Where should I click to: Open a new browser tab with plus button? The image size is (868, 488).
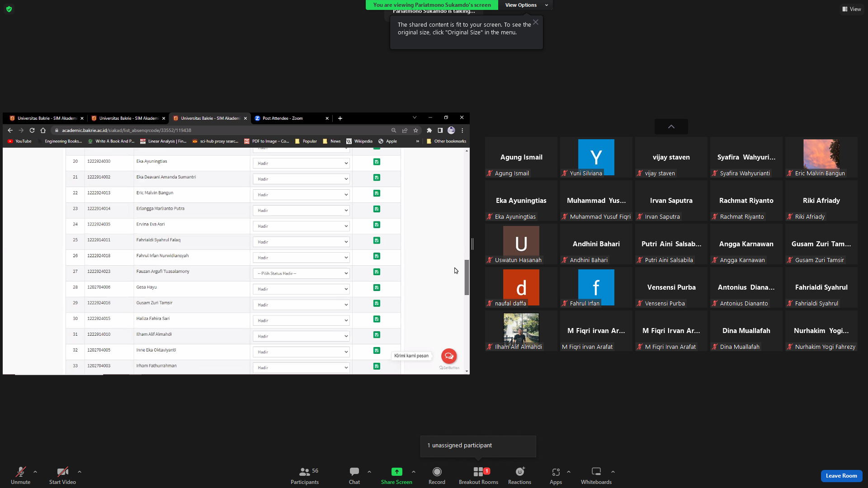[340, 118]
